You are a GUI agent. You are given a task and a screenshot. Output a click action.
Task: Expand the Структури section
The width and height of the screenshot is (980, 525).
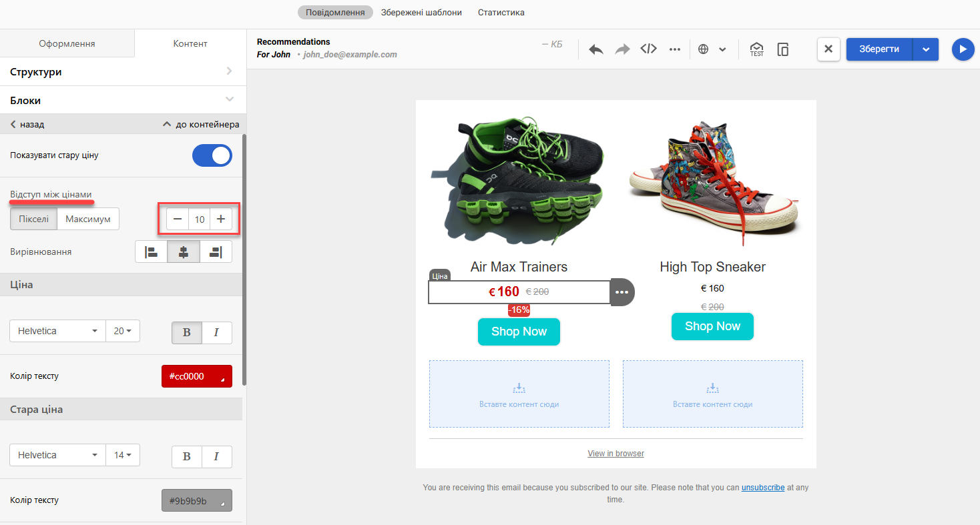coord(123,71)
